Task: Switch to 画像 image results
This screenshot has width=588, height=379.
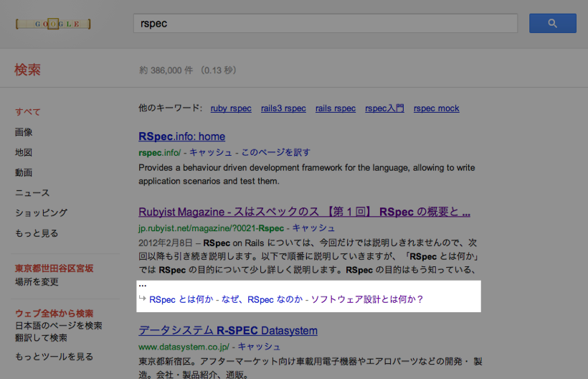Action: [24, 132]
